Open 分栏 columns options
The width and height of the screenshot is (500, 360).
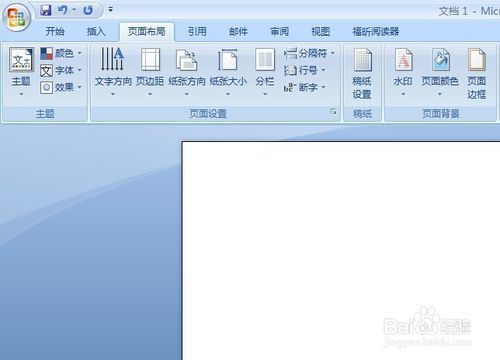(265, 72)
